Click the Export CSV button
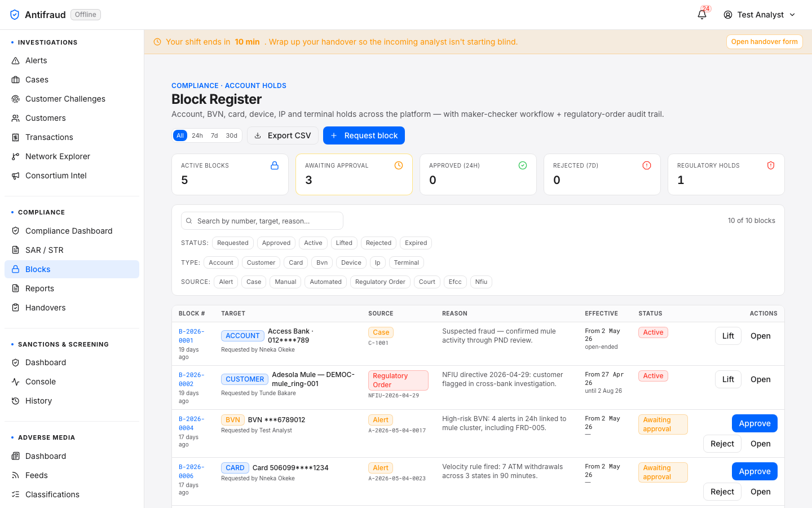Image resolution: width=812 pixels, height=508 pixels. coord(283,135)
